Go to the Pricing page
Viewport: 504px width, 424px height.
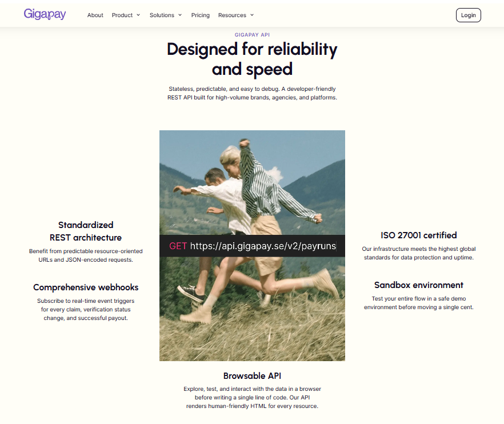coord(200,15)
